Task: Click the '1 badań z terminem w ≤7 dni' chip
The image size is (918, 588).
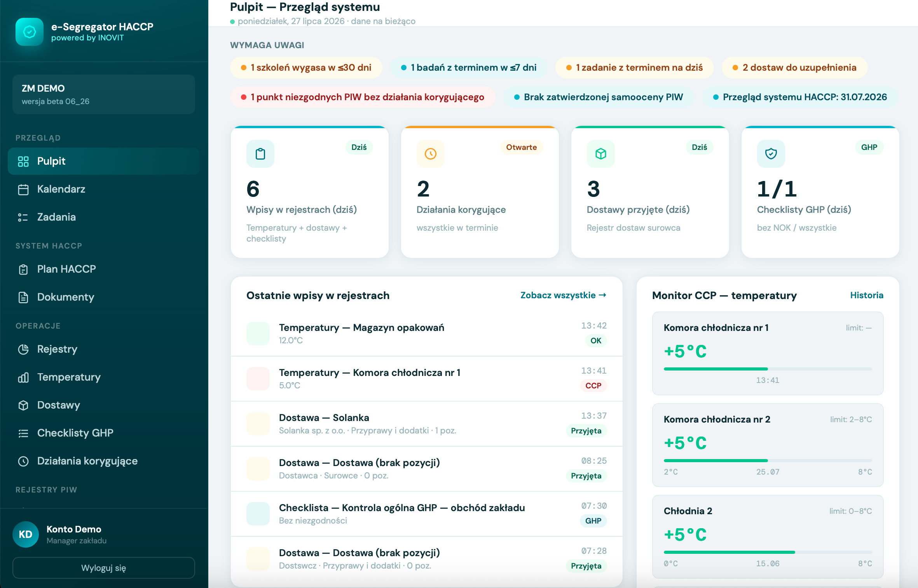Action: (x=469, y=68)
